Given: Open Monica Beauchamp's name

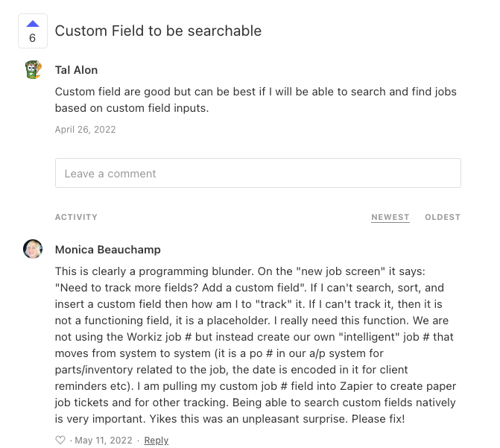Looking at the screenshot, I should click(108, 250).
